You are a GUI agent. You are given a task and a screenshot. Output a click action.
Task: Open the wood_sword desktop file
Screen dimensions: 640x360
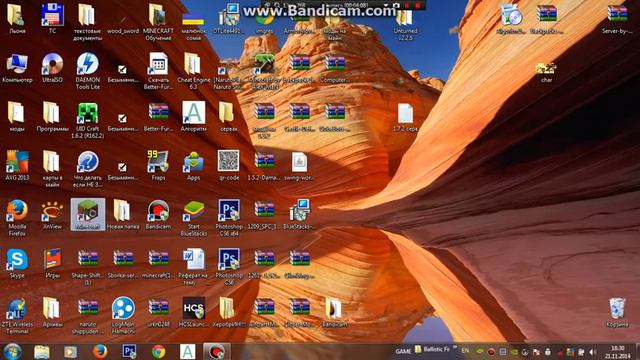tap(123, 24)
